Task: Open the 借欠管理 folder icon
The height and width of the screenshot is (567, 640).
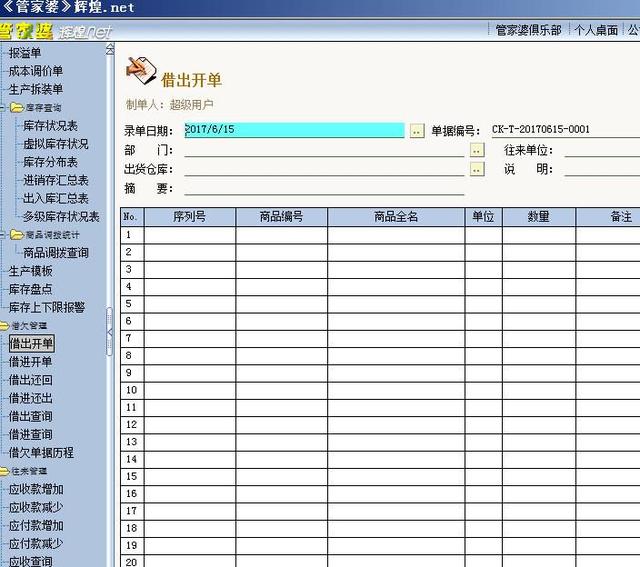Action: coord(4,326)
